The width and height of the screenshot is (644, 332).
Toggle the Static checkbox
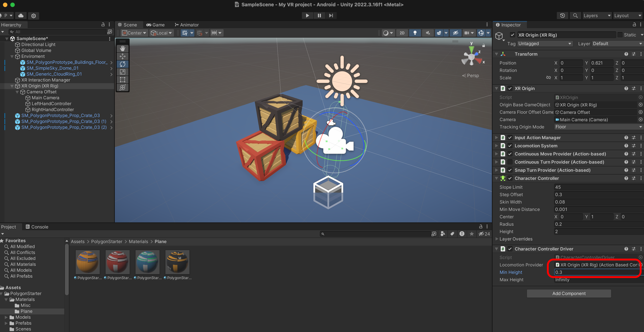(620, 35)
